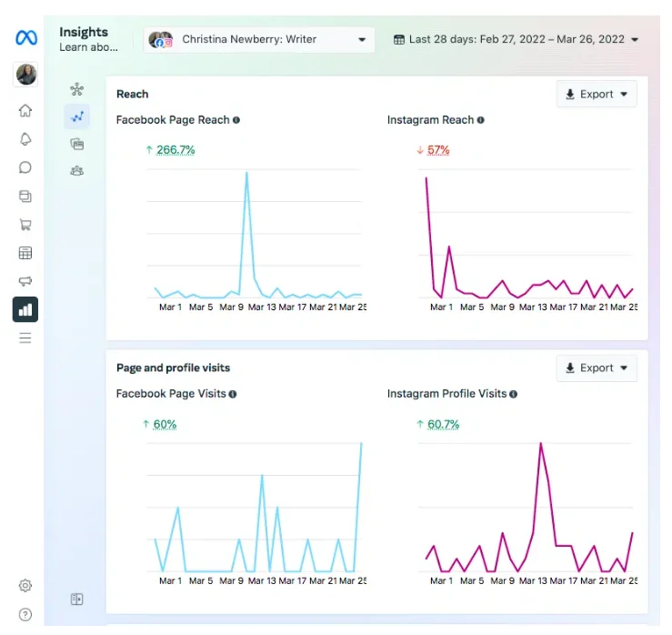Open the Home icon in sidebar
The width and height of the screenshot is (672, 635).
click(x=25, y=111)
